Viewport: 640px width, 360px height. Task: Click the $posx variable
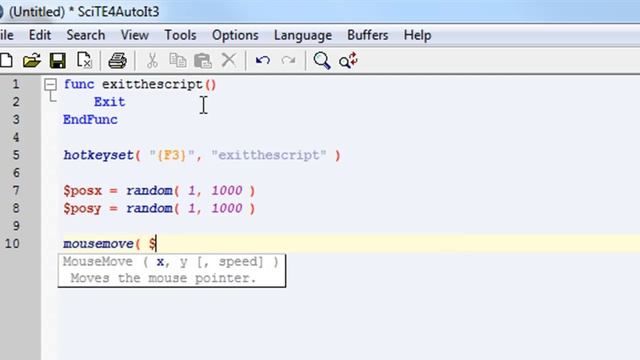(82, 191)
